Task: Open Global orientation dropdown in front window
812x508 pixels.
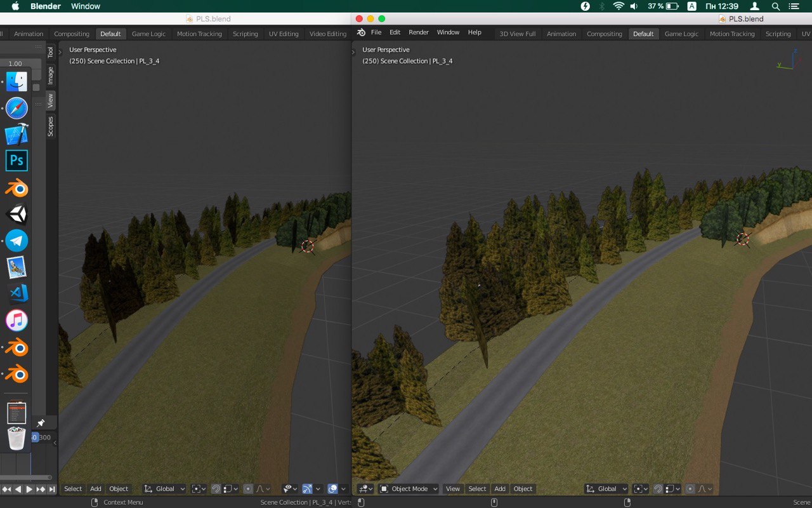Action: click(x=607, y=489)
